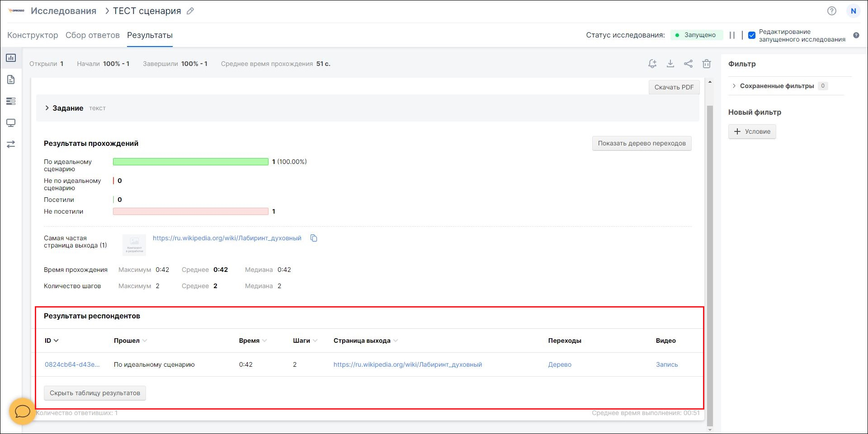The height and width of the screenshot is (434, 868).
Task: Click the share results icon
Action: pyautogui.click(x=688, y=64)
